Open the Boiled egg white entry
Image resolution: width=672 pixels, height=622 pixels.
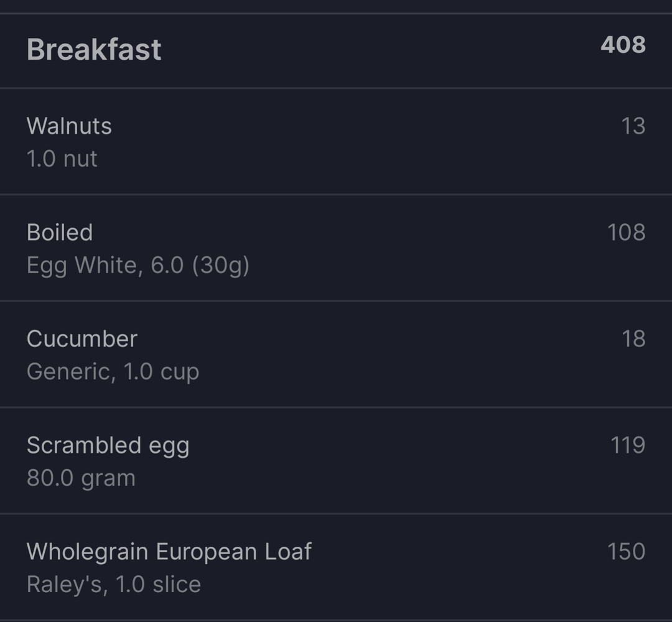[x=336, y=248]
